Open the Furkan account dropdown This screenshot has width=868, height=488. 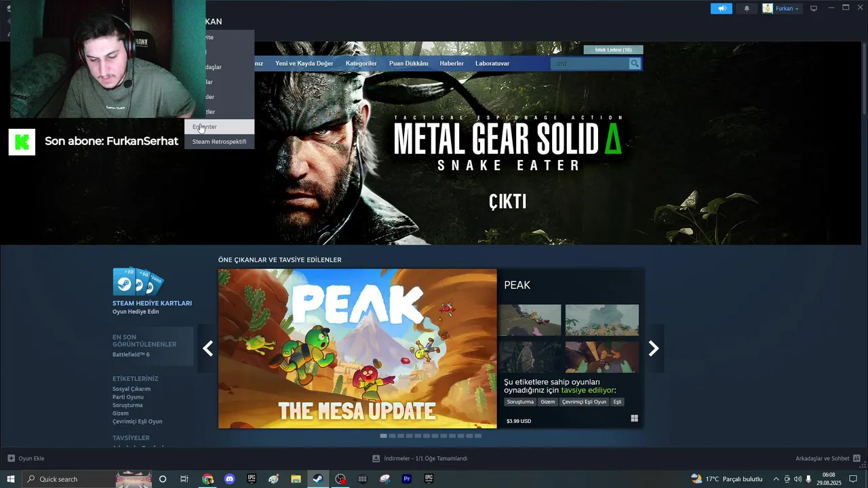tap(781, 8)
